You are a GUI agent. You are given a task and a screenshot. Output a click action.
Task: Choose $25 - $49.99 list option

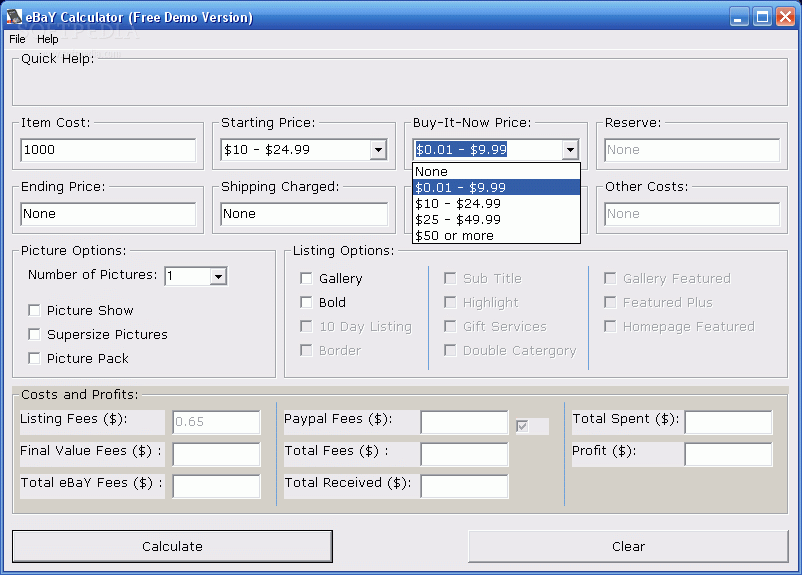click(x=496, y=219)
